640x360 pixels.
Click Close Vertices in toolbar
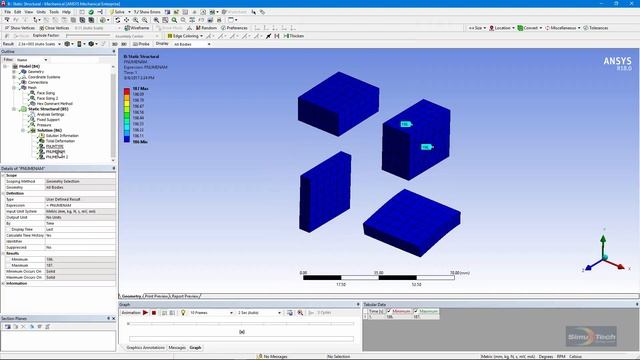pos(54,28)
